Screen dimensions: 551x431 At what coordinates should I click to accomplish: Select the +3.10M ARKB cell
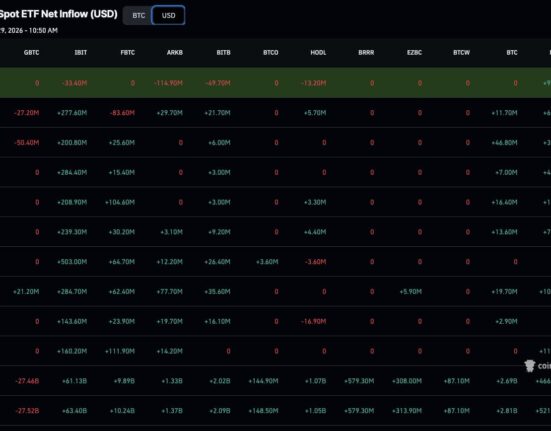coord(171,232)
